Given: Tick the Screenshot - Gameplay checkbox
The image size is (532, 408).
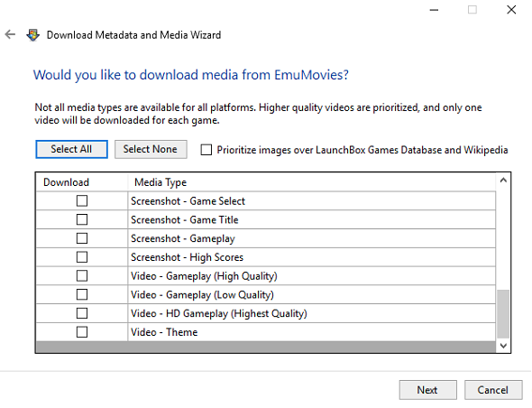Looking at the screenshot, I should coord(82,238).
